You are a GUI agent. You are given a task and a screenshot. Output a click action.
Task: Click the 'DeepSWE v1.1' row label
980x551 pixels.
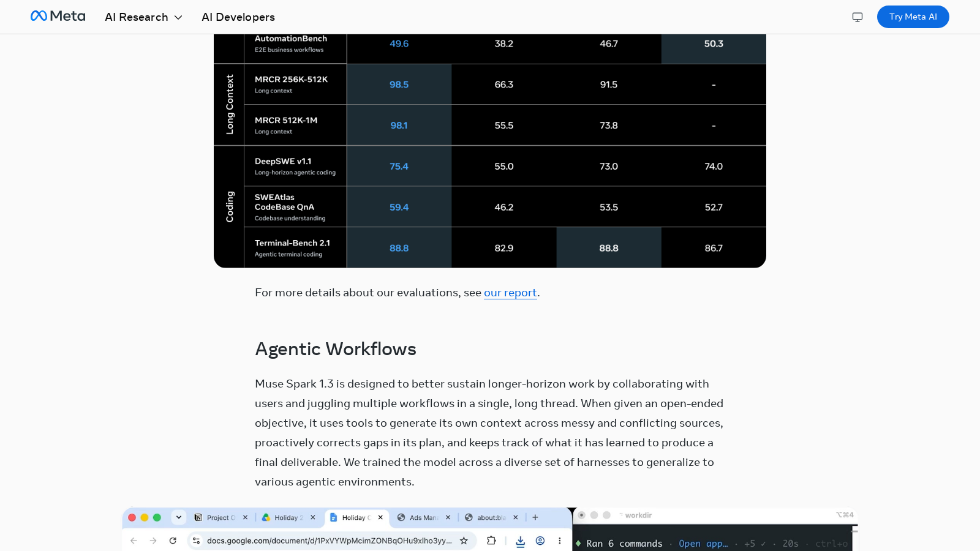(x=283, y=162)
